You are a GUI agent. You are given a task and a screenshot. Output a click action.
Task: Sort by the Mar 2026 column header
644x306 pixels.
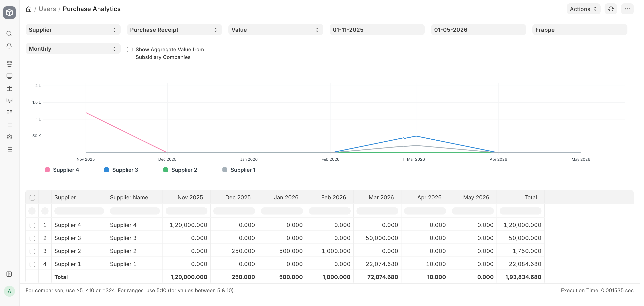point(381,198)
